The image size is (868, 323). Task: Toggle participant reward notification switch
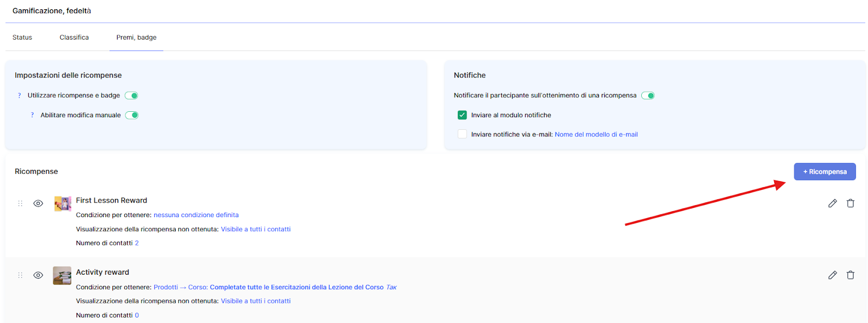tap(648, 96)
